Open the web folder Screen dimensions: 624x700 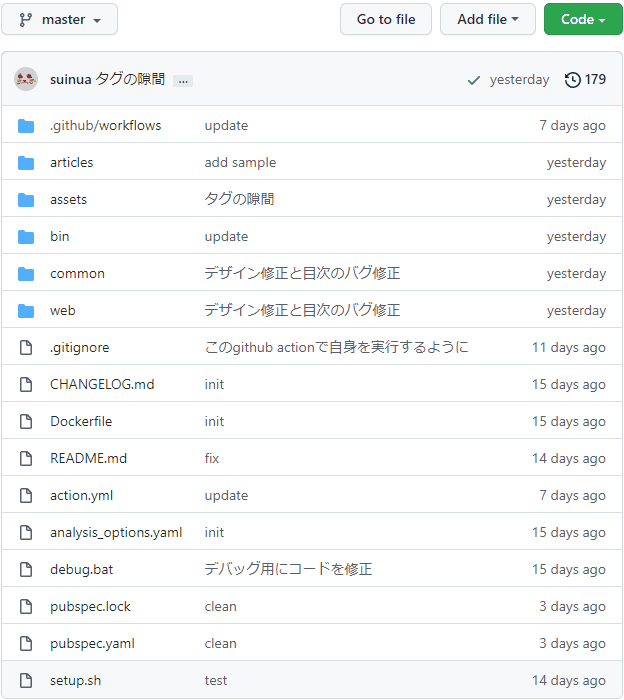click(62, 310)
